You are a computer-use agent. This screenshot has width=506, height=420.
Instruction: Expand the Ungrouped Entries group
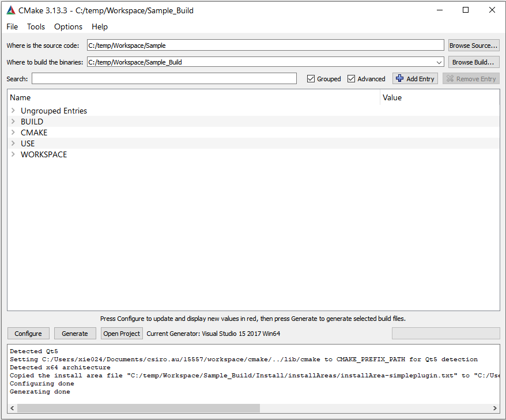[x=13, y=110]
